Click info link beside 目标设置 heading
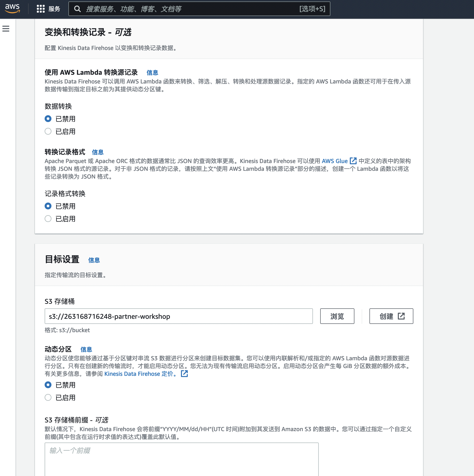 (94, 260)
